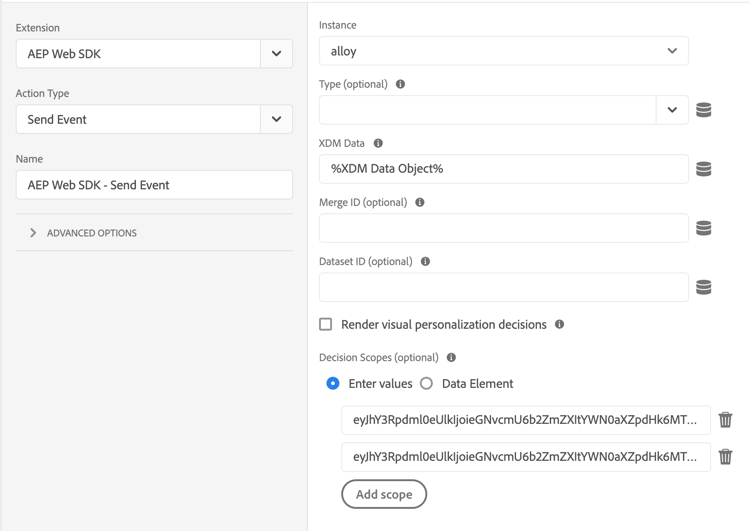
Task: Delete the second decision scope entry
Action: (x=725, y=457)
